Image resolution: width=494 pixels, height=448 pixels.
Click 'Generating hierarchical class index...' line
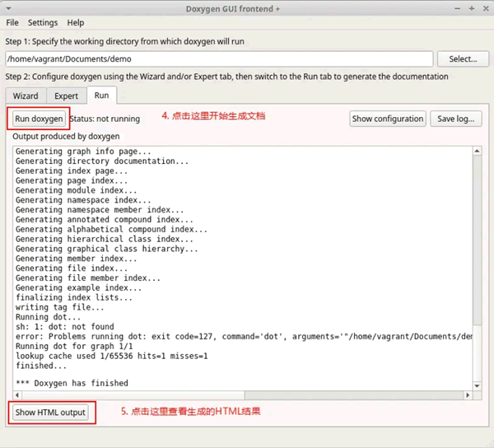105,239
